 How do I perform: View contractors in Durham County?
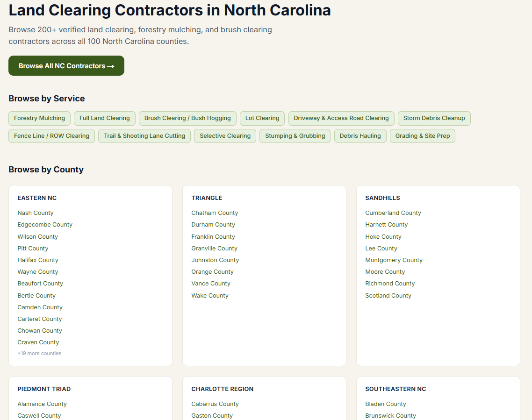[x=213, y=224]
